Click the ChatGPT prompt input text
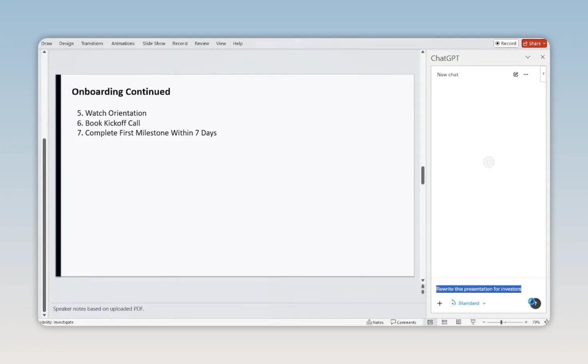588x364 pixels. [x=478, y=289]
